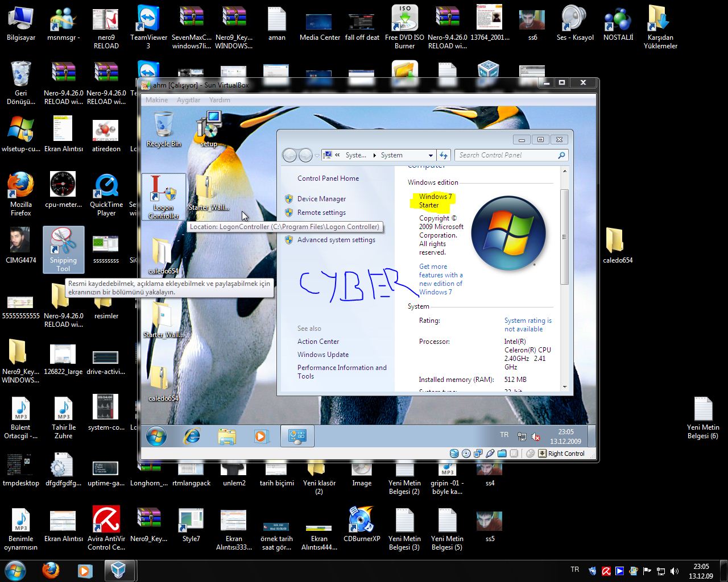
Task: Go back in the System control panel window
Action: (289, 155)
